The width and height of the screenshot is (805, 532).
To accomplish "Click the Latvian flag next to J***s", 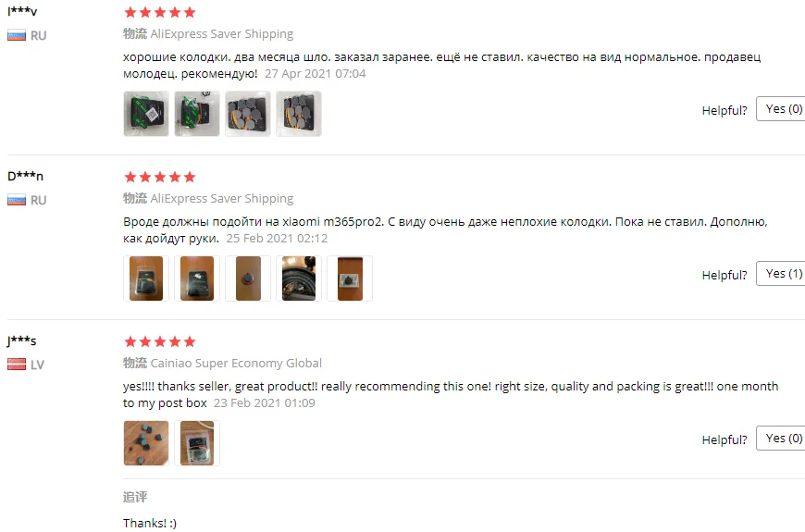I will 17,365.
